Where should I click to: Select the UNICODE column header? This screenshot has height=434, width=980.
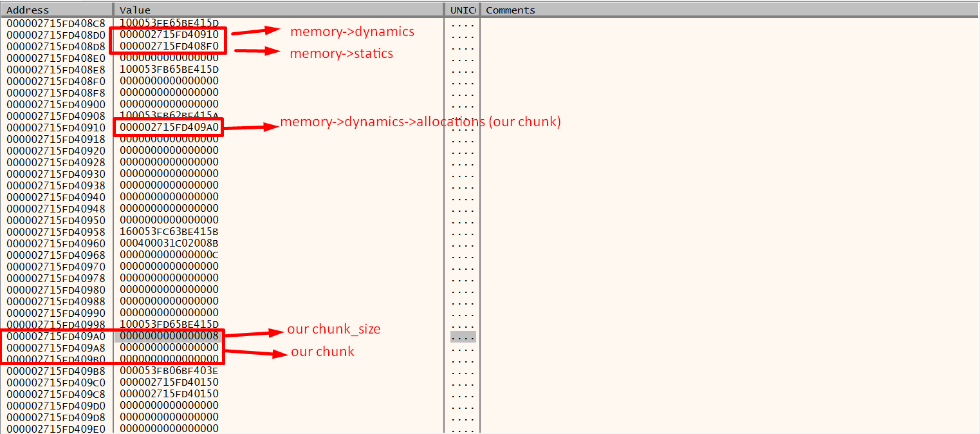point(462,10)
